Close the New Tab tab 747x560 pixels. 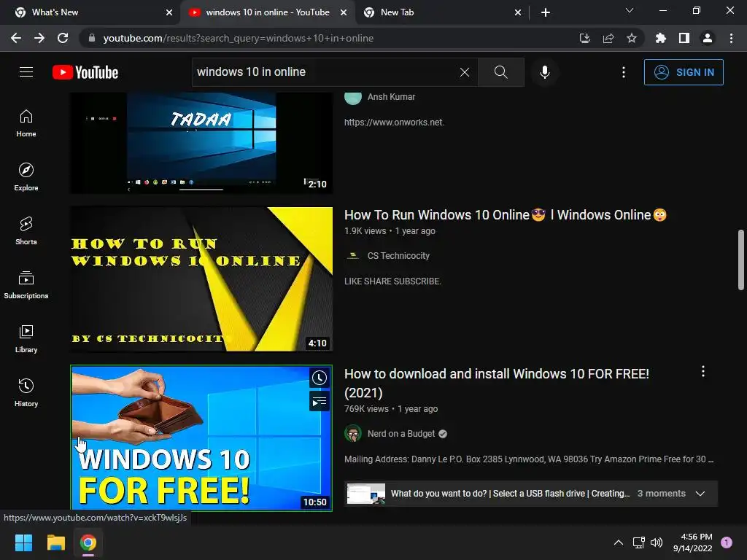pyautogui.click(x=518, y=12)
